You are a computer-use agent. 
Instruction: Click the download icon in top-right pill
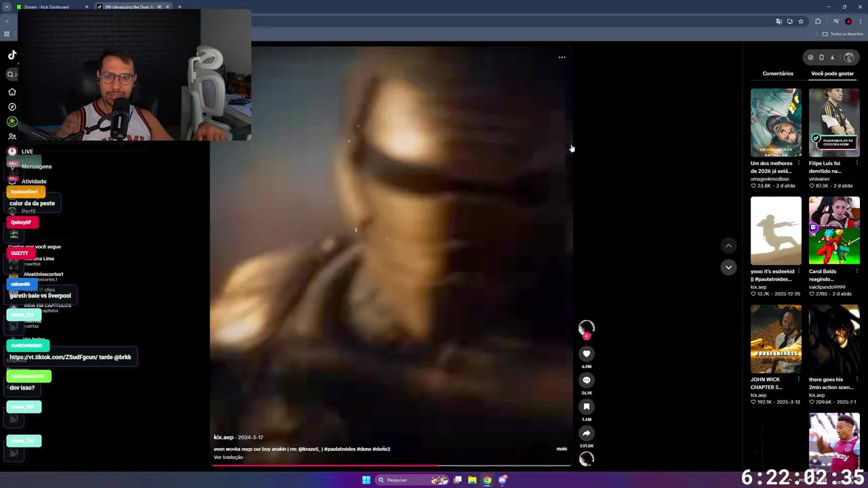pyautogui.click(x=832, y=58)
